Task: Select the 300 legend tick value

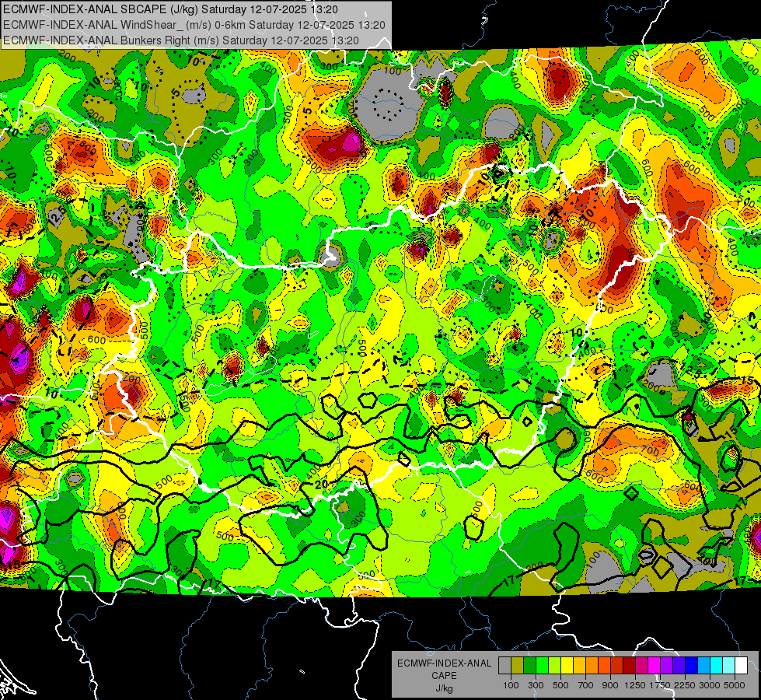Action: [x=536, y=685]
